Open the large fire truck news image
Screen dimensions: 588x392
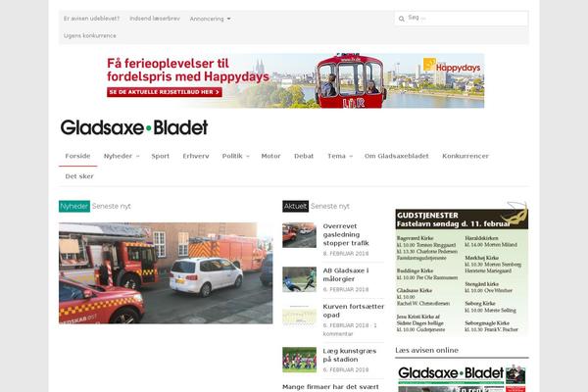pyautogui.click(x=166, y=273)
